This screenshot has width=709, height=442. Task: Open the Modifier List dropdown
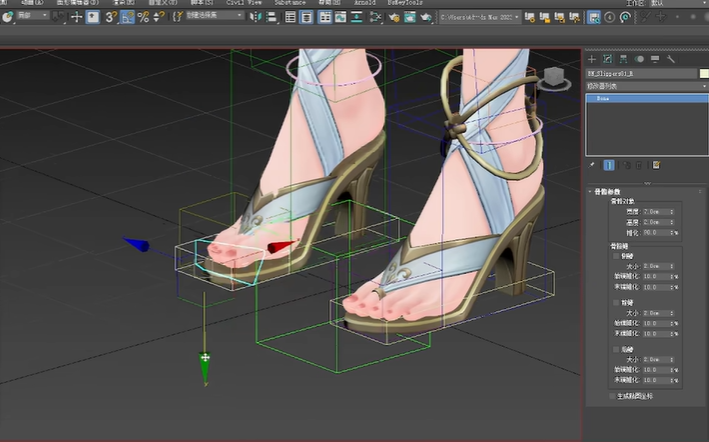coord(645,86)
